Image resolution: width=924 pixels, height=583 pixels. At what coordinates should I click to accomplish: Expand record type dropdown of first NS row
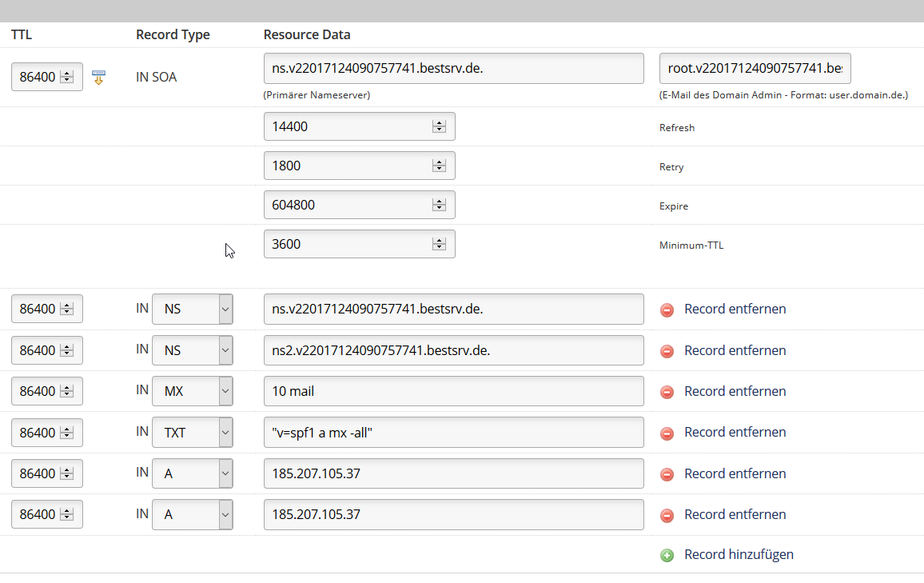(225, 309)
